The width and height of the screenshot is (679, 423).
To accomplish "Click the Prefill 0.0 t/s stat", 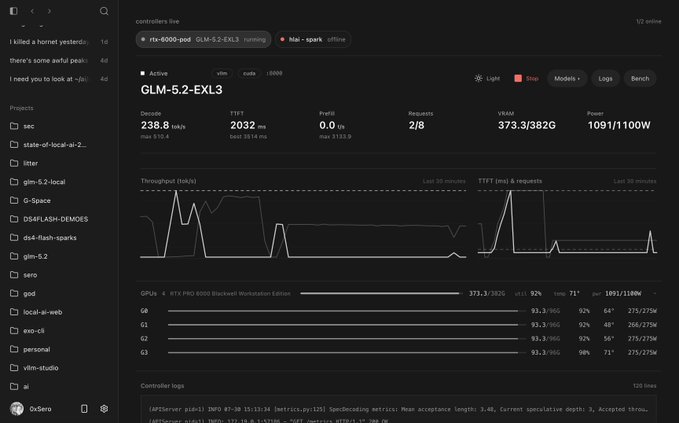I will [335, 125].
